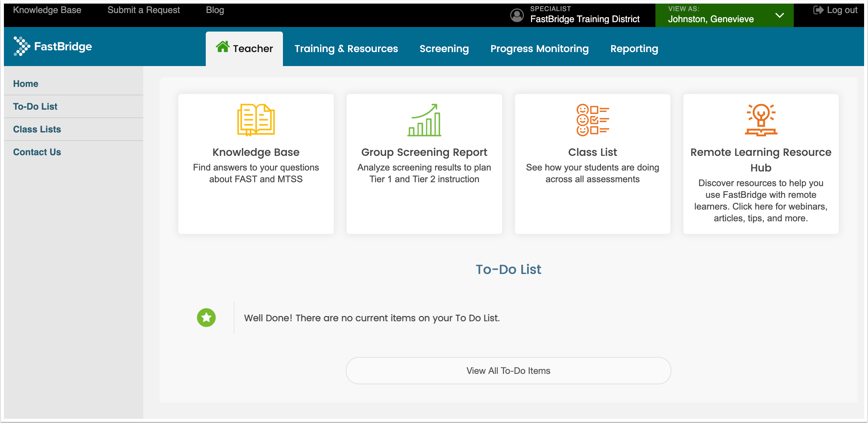Click the orange lightbulb Remote Learning icon
868x423 pixels.
point(761,120)
